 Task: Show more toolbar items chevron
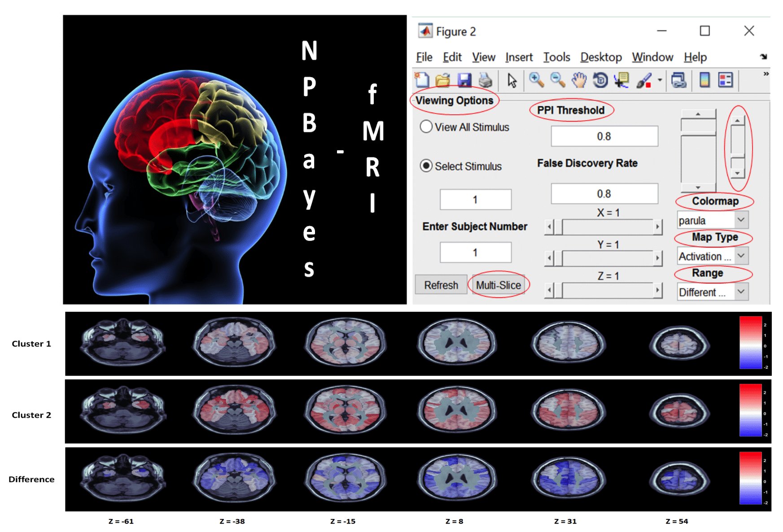[766, 74]
